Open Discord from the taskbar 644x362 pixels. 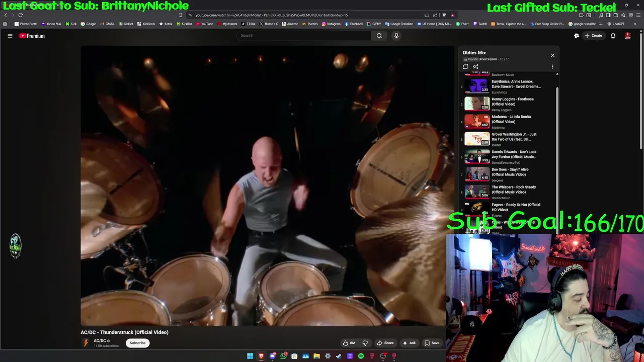coord(272,356)
